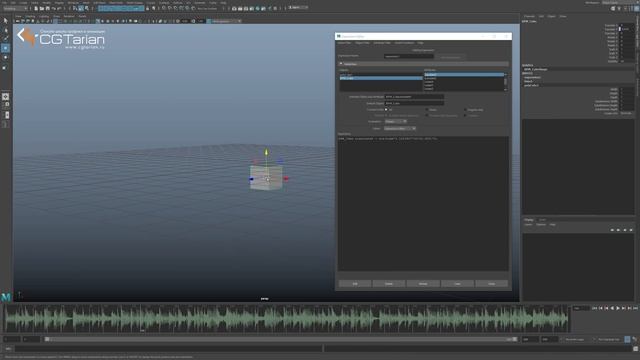Open Animation Preferences icon
This screenshot has height=360, width=640.
coord(635,339)
